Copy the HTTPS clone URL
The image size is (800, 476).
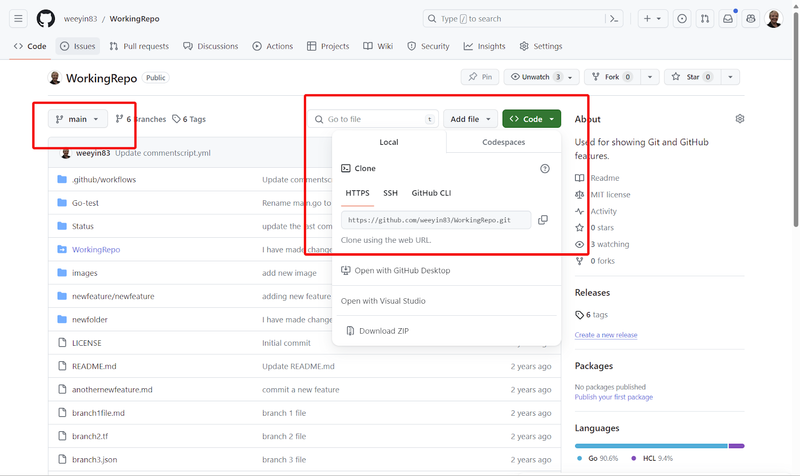(543, 220)
